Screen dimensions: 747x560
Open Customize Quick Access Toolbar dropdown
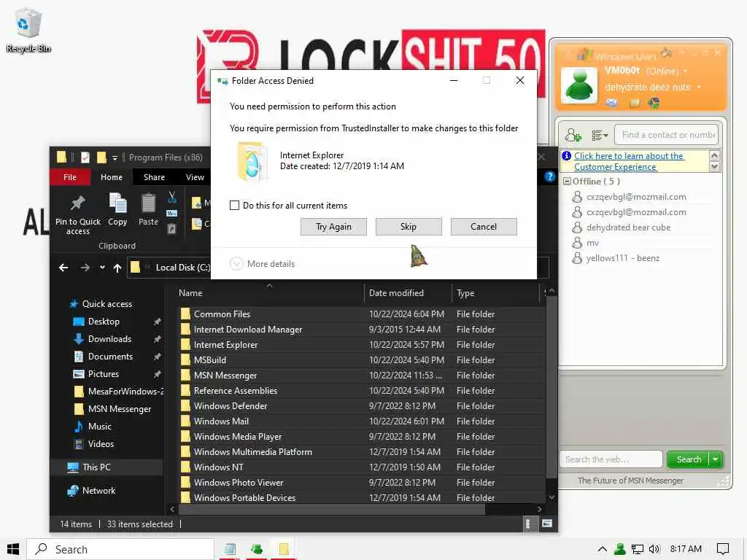(115, 157)
